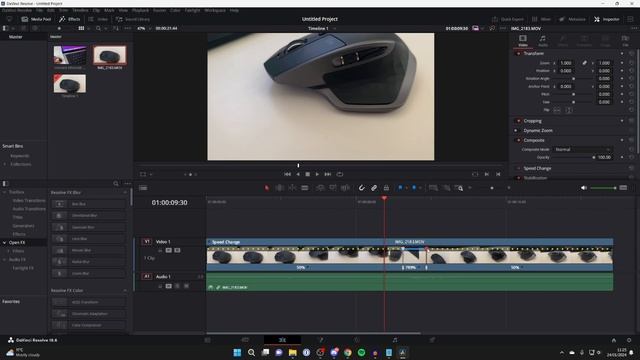Toggle Transform section enable switch
Viewport: 640px width, 360px height.
tap(519, 53)
